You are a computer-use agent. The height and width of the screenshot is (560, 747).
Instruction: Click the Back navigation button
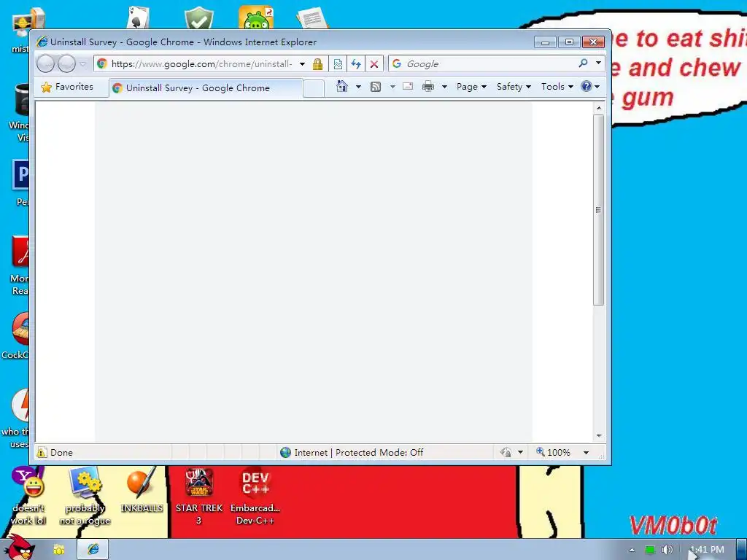click(x=46, y=63)
